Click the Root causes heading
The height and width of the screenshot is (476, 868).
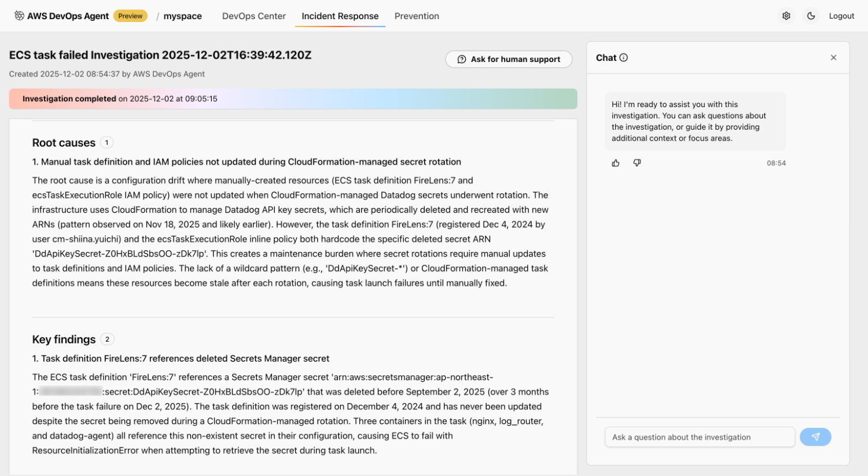click(x=64, y=143)
